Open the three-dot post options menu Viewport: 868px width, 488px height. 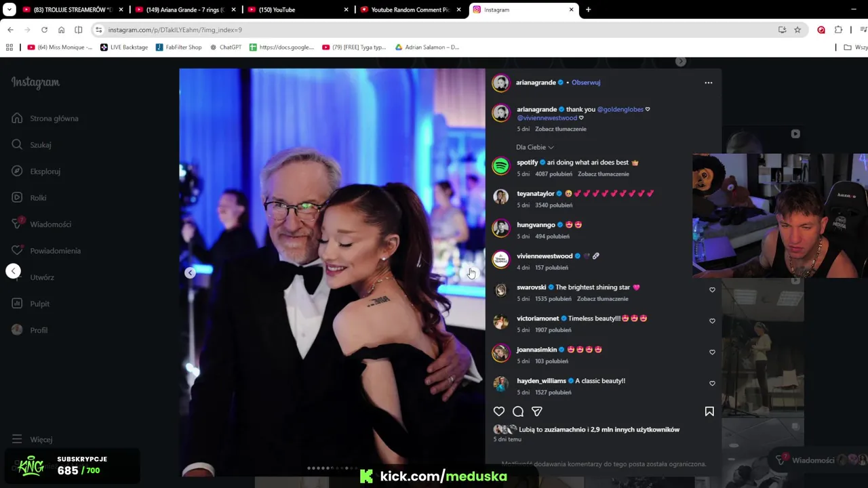point(708,83)
